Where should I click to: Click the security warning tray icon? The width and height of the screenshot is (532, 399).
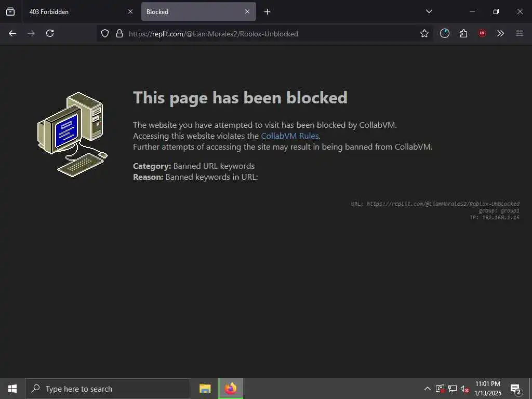tap(440, 389)
